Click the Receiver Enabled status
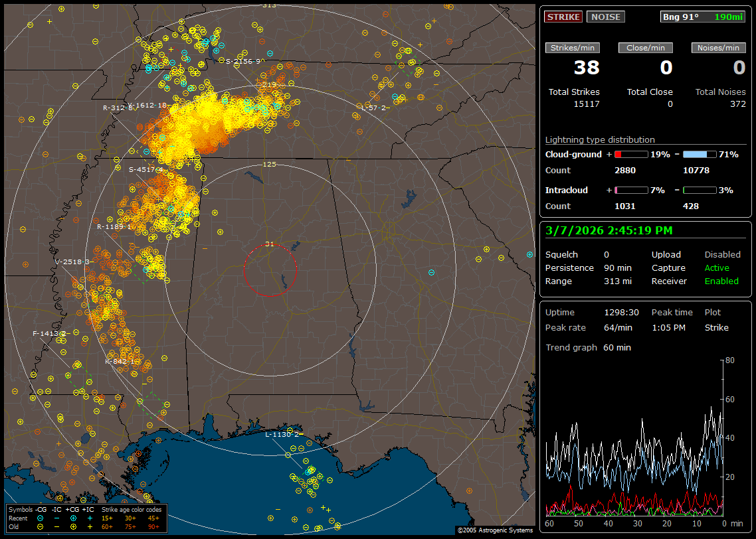The width and height of the screenshot is (756, 539). [721, 281]
